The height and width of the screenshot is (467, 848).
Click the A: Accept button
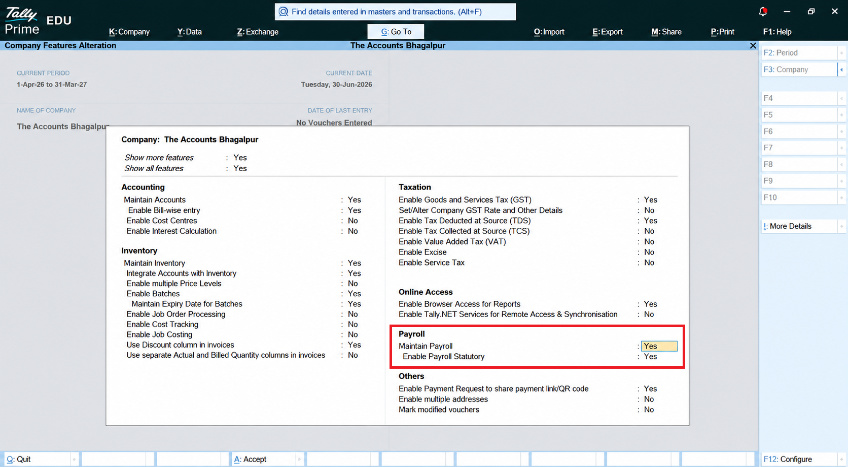263,459
